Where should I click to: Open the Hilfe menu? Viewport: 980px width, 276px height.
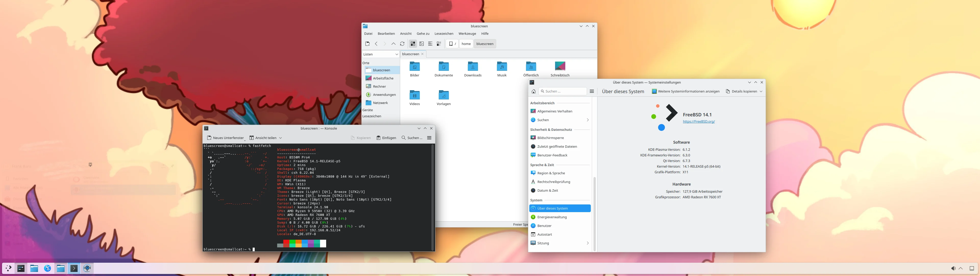click(x=485, y=33)
